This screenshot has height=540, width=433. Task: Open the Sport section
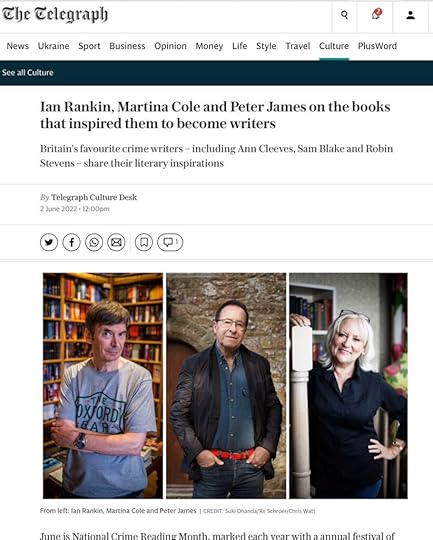point(89,46)
